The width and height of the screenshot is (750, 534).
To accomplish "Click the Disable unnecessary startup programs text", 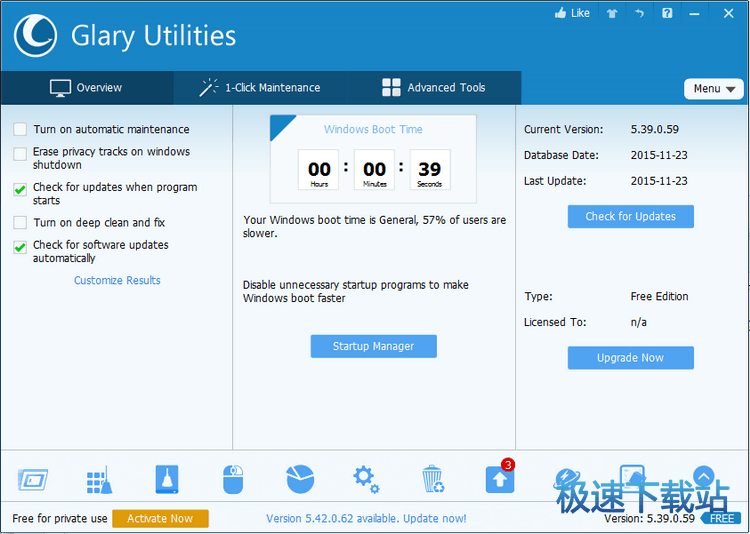I will pyautogui.click(x=355, y=291).
